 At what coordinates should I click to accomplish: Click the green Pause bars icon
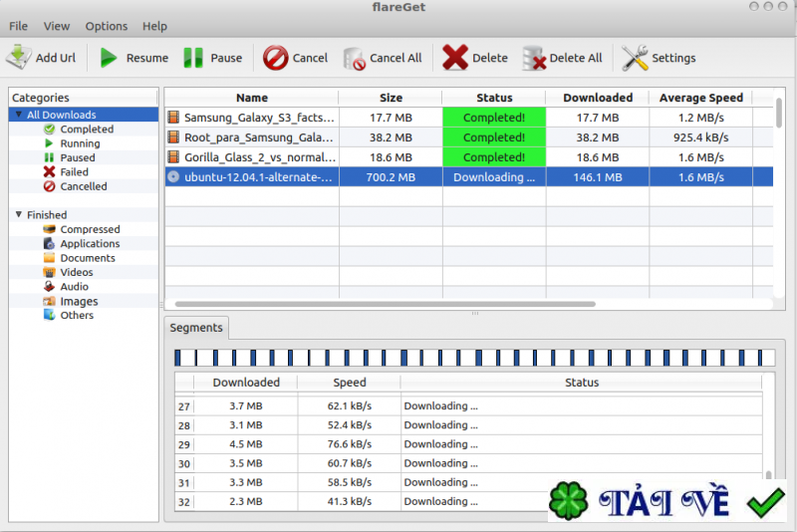pyautogui.click(x=193, y=58)
